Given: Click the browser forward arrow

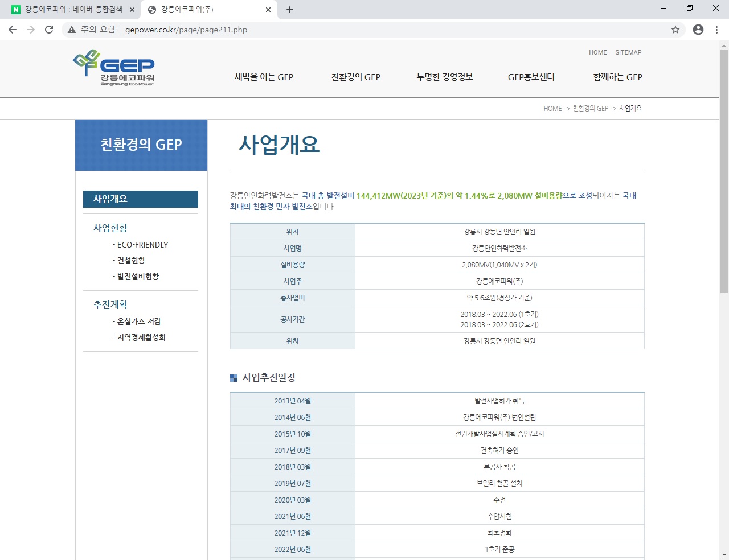Looking at the screenshot, I should pos(31,30).
